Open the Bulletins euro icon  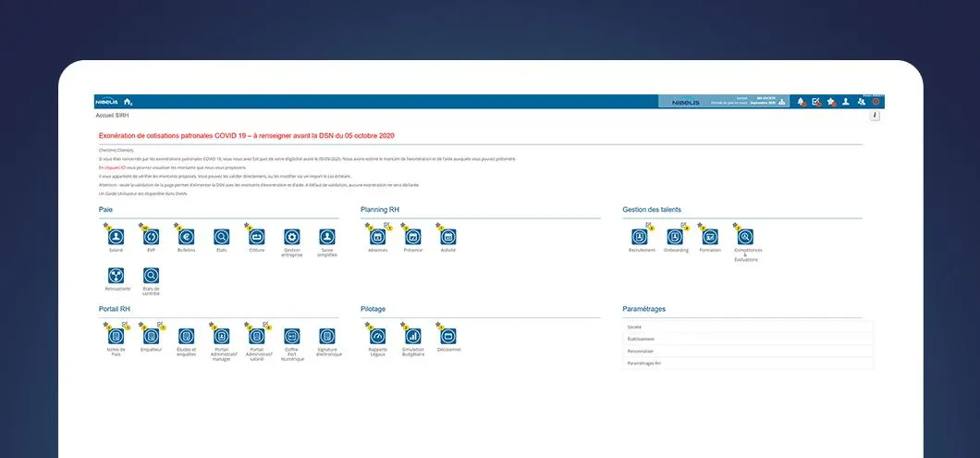[x=186, y=237]
